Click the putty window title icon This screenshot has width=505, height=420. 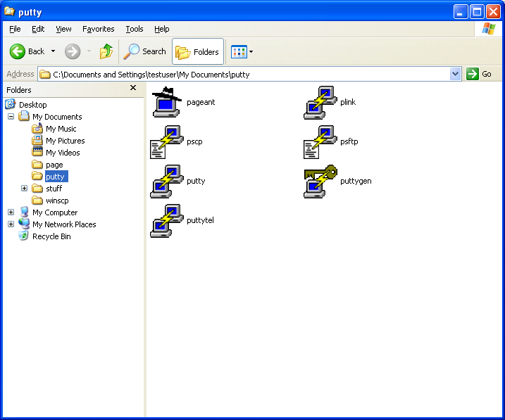click(x=9, y=11)
